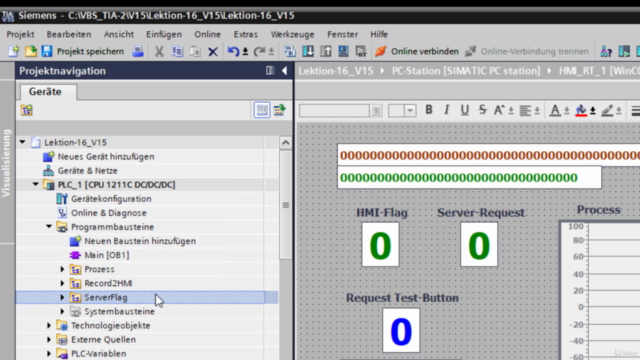Select Neues Gerät hinzufügen

click(x=106, y=156)
